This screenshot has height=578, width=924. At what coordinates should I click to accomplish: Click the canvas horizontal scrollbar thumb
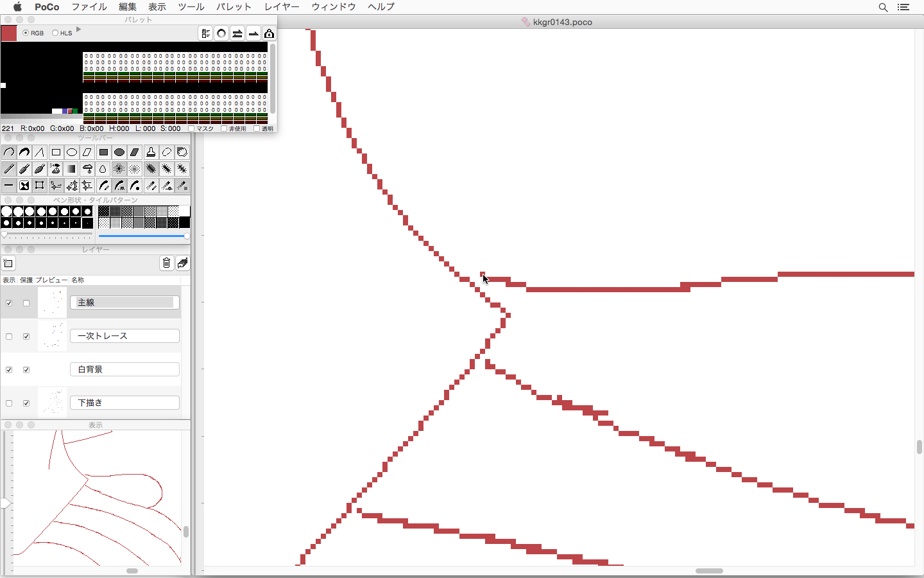pyautogui.click(x=709, y=571)
